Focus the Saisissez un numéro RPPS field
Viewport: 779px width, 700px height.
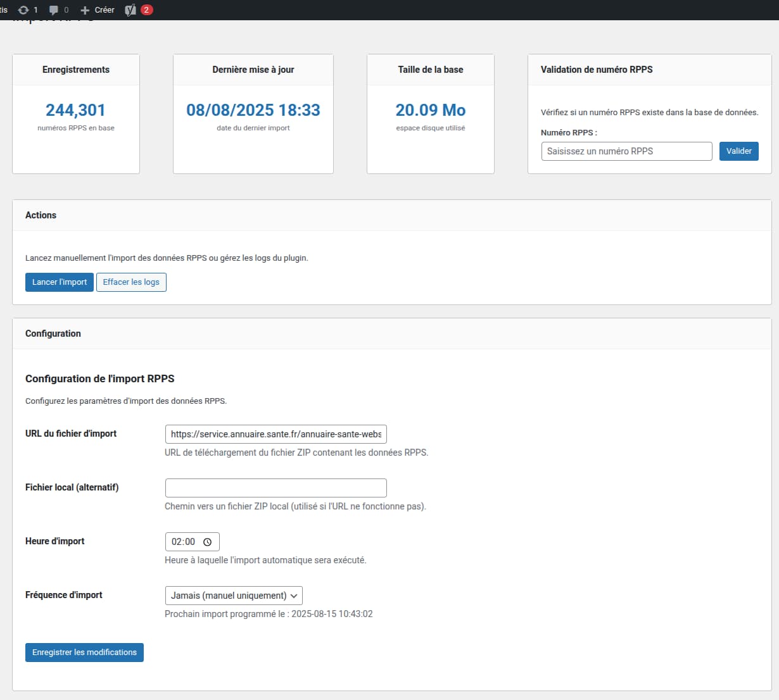tap(626, 151)
